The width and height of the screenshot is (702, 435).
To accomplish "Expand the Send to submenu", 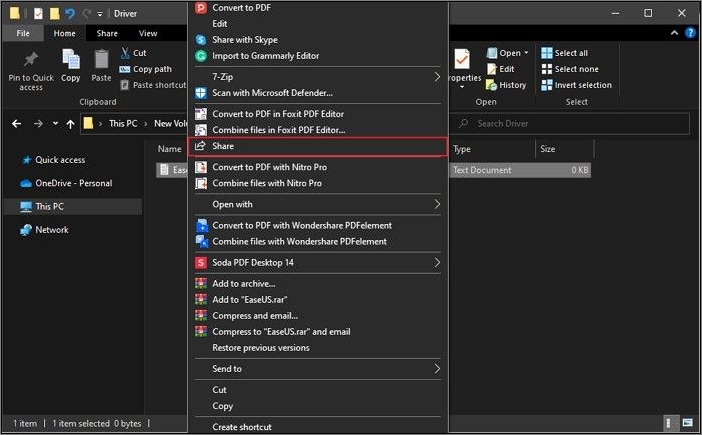I will (x=437, y=369).
